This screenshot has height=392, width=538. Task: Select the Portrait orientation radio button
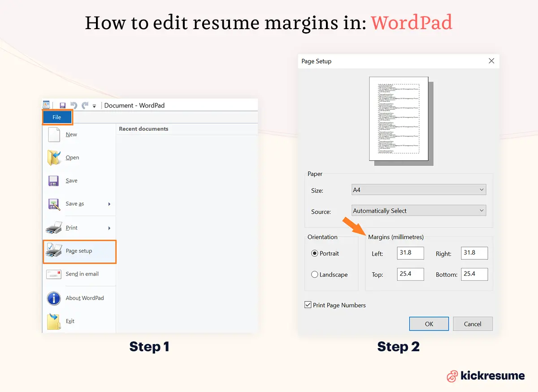pyautogui.click(x=315, y=254)
